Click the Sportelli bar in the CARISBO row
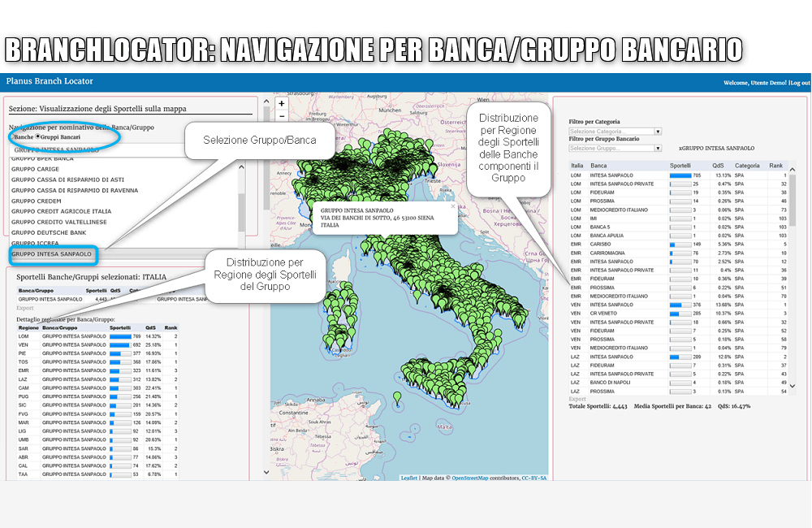This screenshot has width=812, height=528. 680,245
